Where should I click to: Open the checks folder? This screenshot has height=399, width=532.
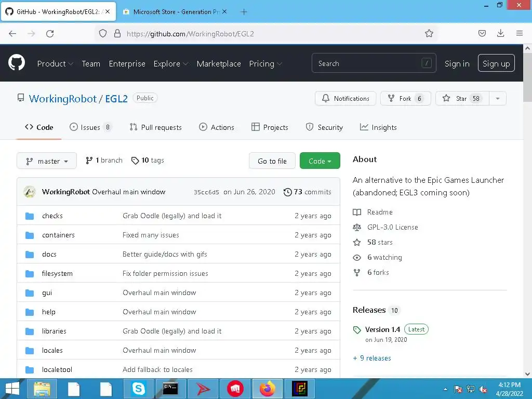pos(52,216)
